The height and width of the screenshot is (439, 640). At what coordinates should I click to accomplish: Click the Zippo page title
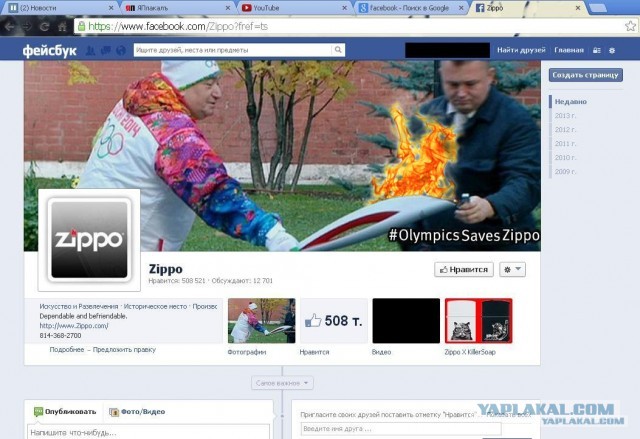[165, 269]
